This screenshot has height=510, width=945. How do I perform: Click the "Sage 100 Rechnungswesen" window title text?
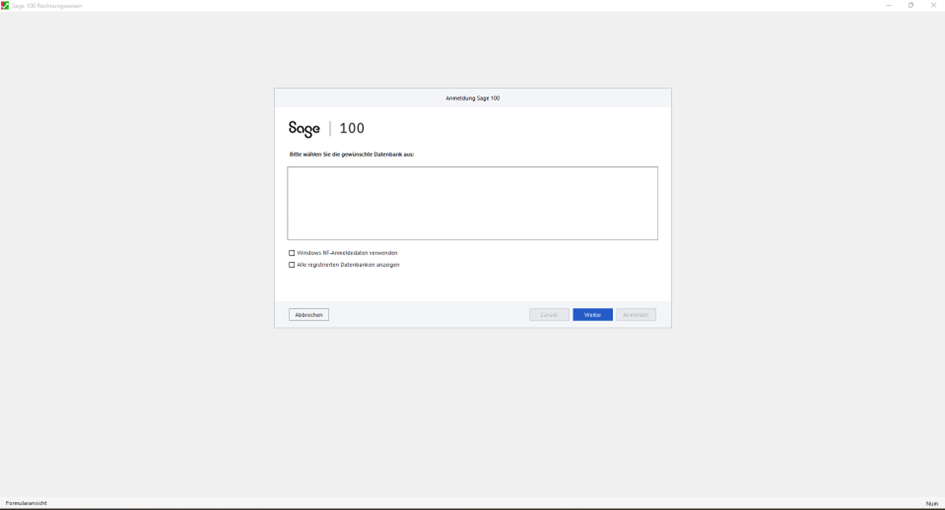48,5
